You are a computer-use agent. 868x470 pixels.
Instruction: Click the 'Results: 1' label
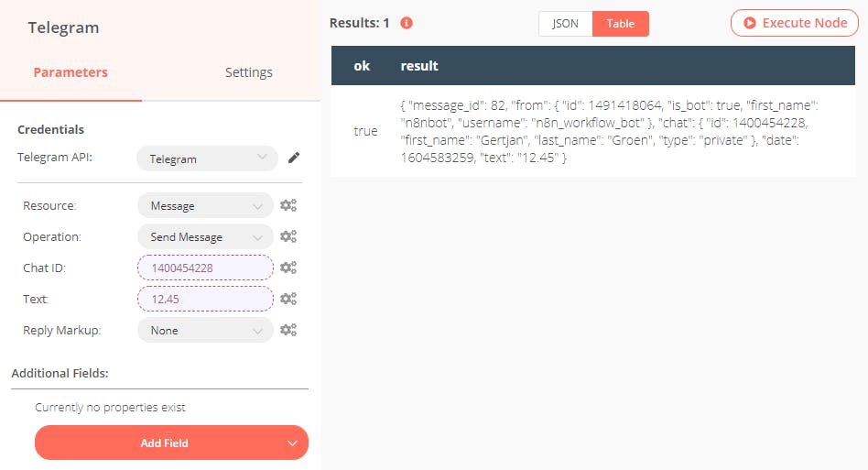coord(359,23)
